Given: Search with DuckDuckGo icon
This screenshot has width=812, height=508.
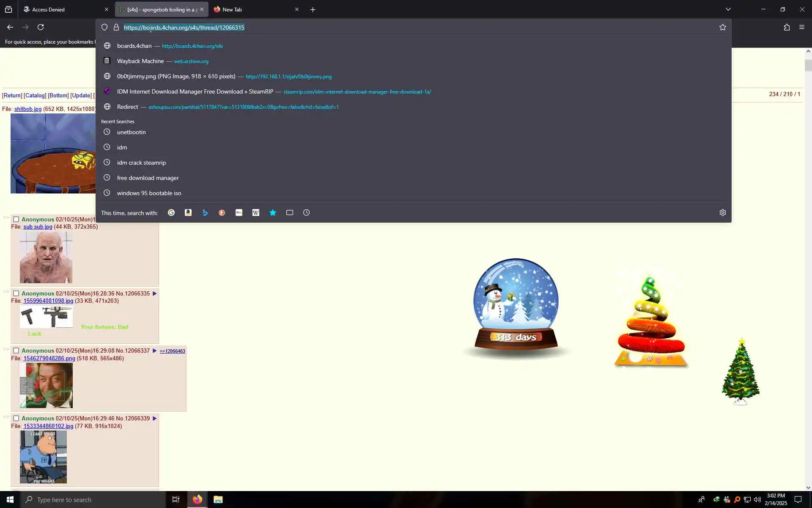Looking at the screenshot, I should pos(222,213).
